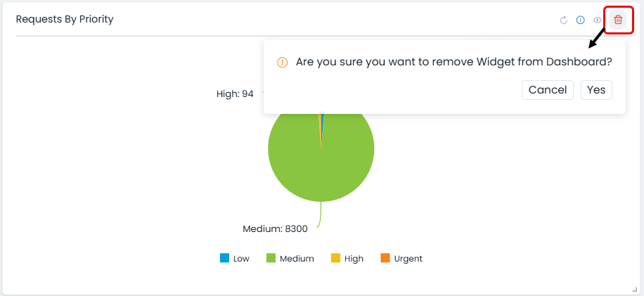Click the orange warning icon in popup

pyautogui.click(x=283, y=62)
